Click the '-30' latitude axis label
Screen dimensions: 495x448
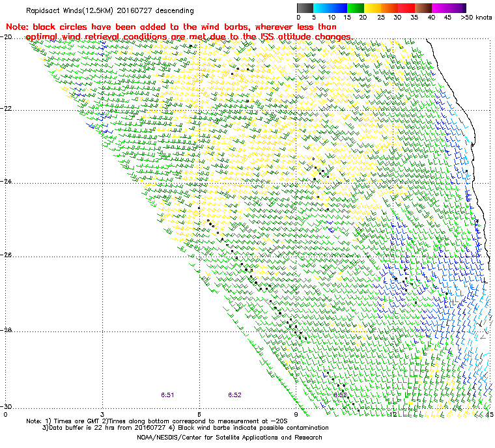tap(6, 406)
